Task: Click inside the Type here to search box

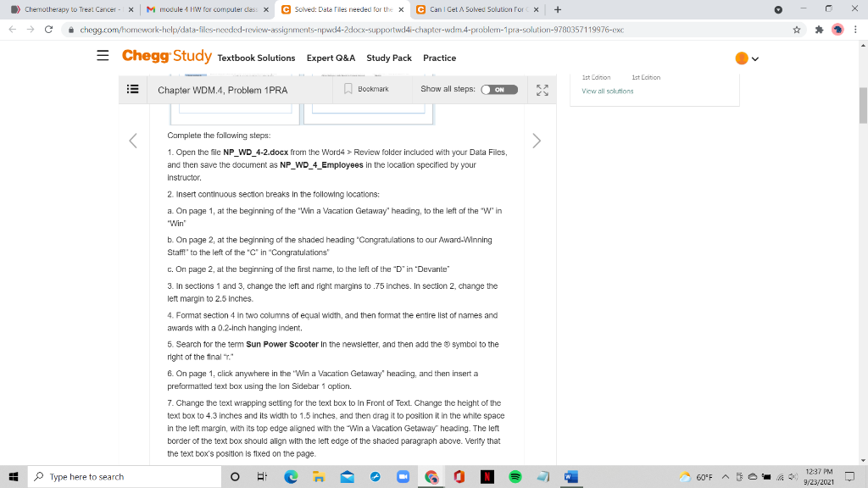Action: point(119,475)
